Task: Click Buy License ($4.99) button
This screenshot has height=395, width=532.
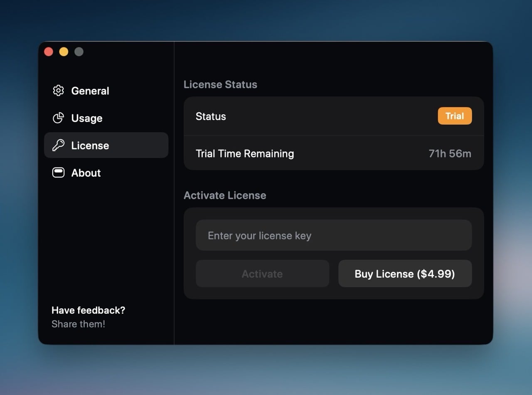Action: [405, 274]
